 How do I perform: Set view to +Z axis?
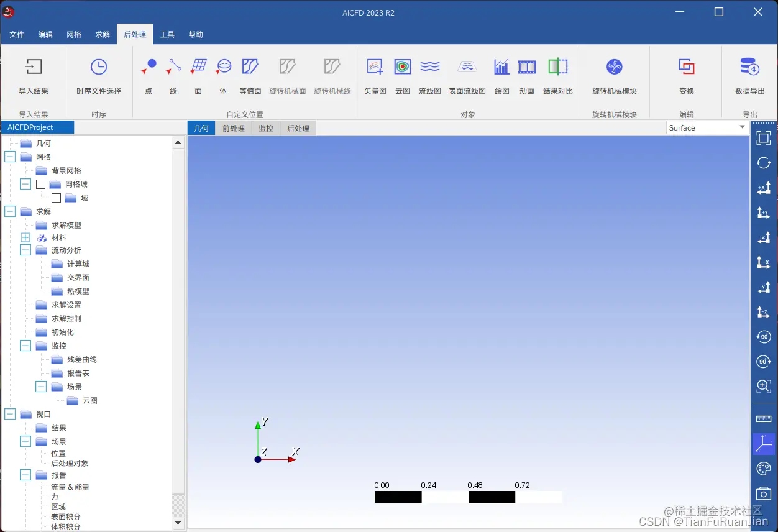click(764, 237)
